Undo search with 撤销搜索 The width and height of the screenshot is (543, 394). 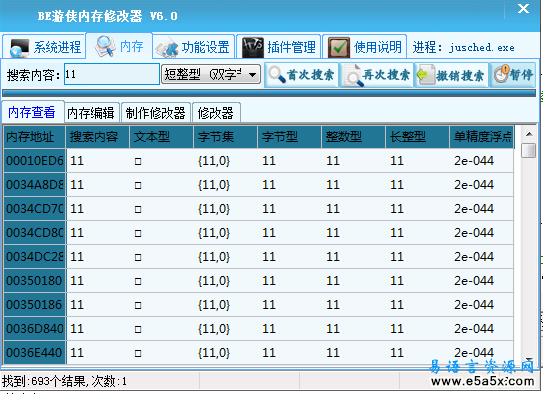[452, 75]
